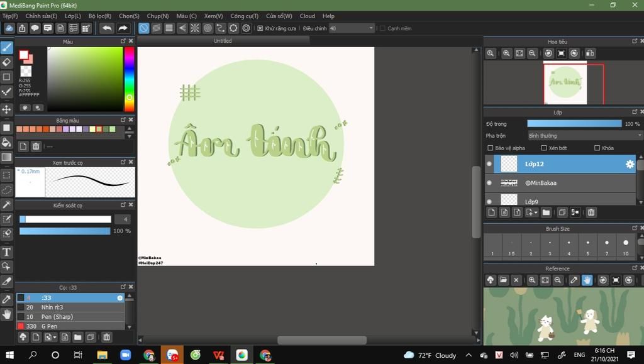644x364 pixels.
Task: Open the Pha trộn blend mode dropdown
Action: 584,136
